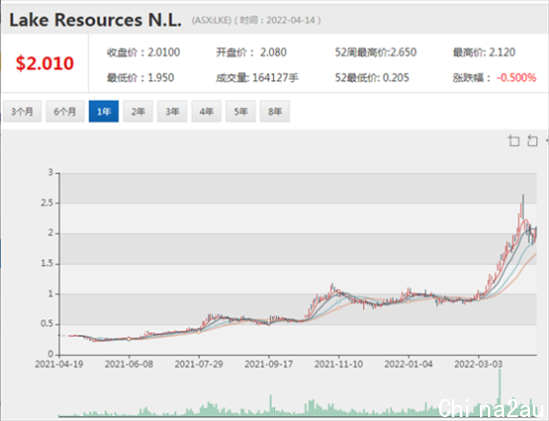
Task: Click the second chart zoom reset icon
Action: point(532,141)
